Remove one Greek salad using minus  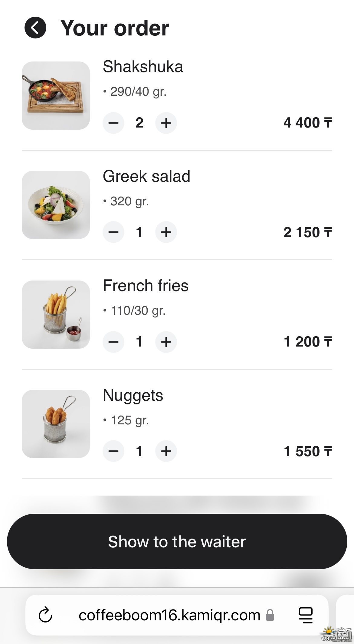tap(113, 232)
